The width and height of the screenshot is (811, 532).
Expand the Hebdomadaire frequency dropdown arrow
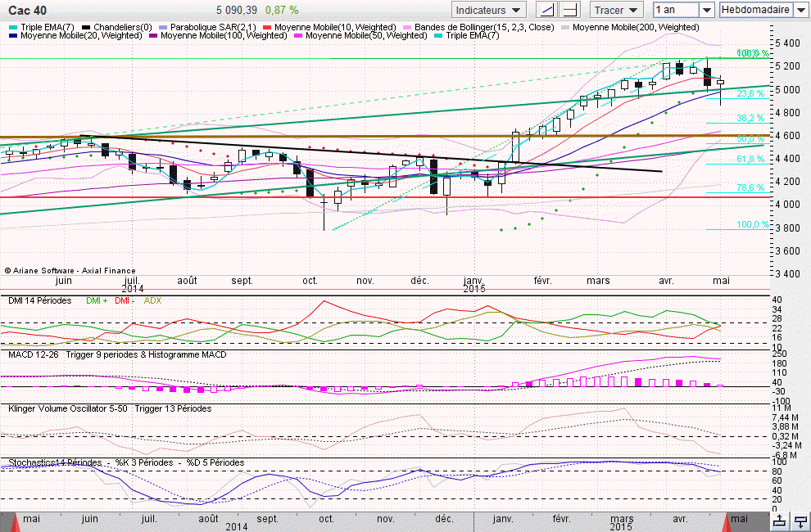pyautogui.click(x=800, y=10)
